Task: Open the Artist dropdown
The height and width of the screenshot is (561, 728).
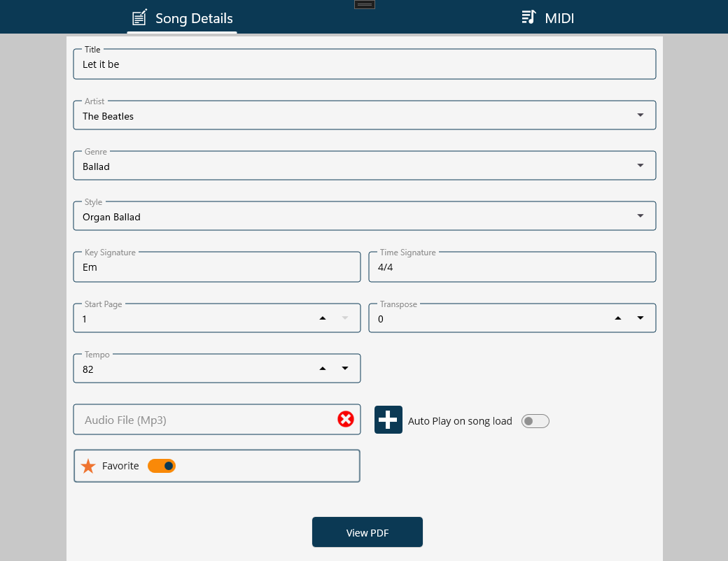Action: point(640,115)
